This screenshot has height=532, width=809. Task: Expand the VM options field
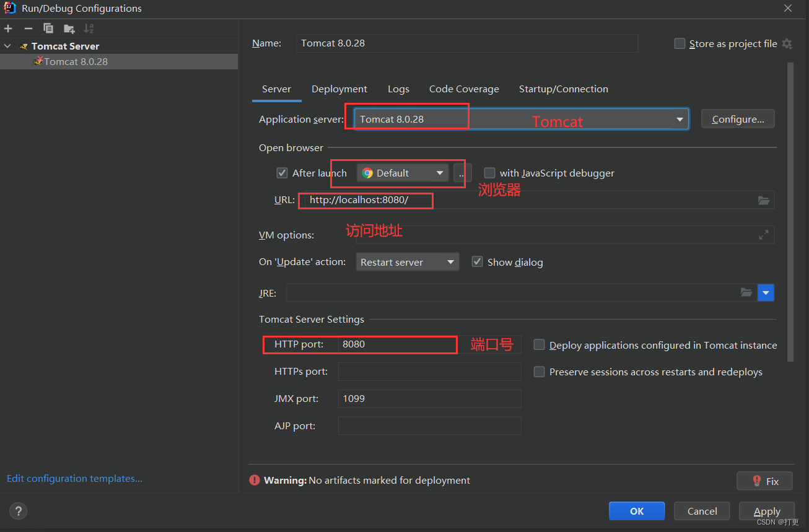(764, 235)
